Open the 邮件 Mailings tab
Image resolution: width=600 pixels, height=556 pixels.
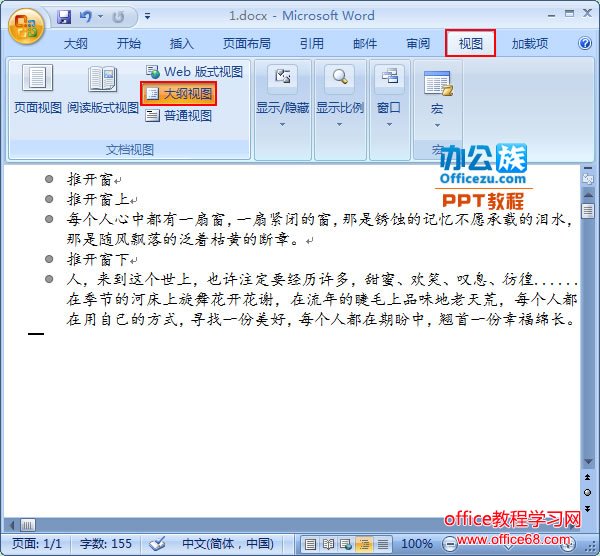tap(365, 43)
